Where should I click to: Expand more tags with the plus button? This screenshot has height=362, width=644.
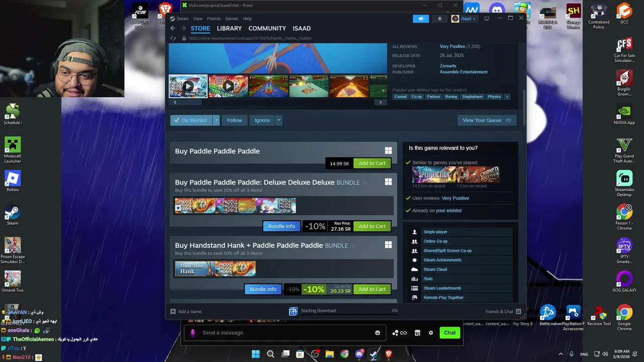pos(507,97)
